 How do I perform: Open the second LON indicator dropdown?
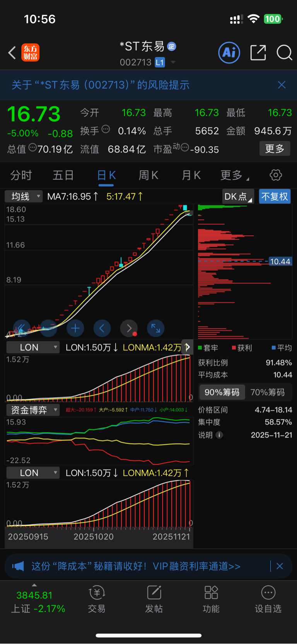[x=33, y=472]
